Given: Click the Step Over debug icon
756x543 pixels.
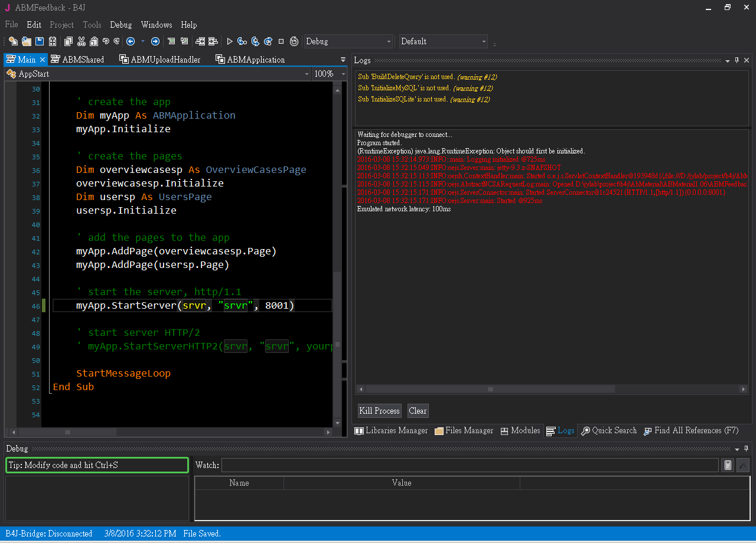Looking at the screenshot, I should [255, 41].
